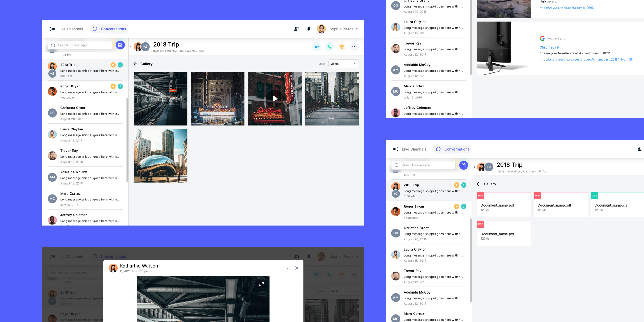Open Roger Bryan conversation in bottom-right window
644x322 pixels.
point(429,212)
